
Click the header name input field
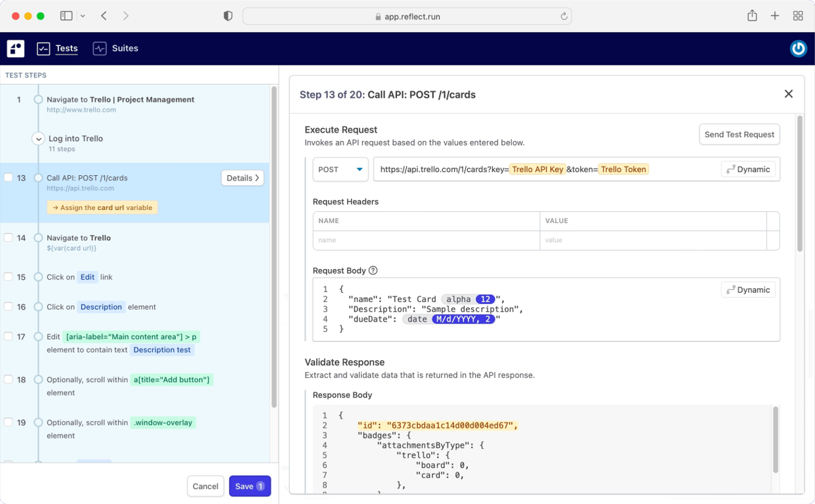pyautogui.click(x=426, y=240)
